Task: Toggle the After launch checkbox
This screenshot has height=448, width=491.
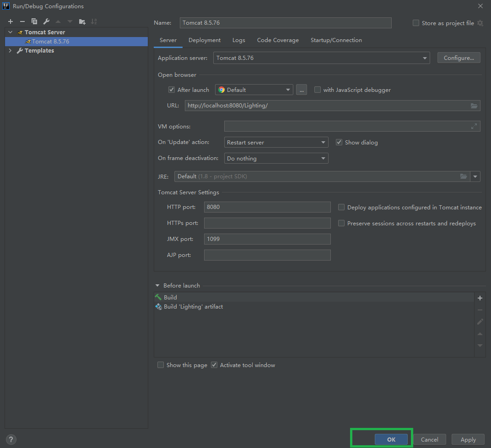Action: pyautogui.click(x=172, y=90)
